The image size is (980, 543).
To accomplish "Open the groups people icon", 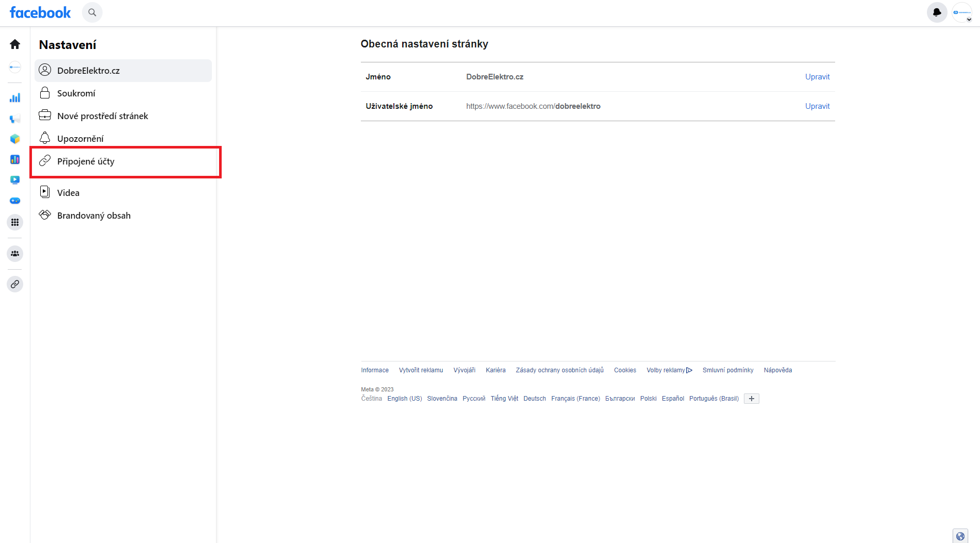I will (15, 254).
